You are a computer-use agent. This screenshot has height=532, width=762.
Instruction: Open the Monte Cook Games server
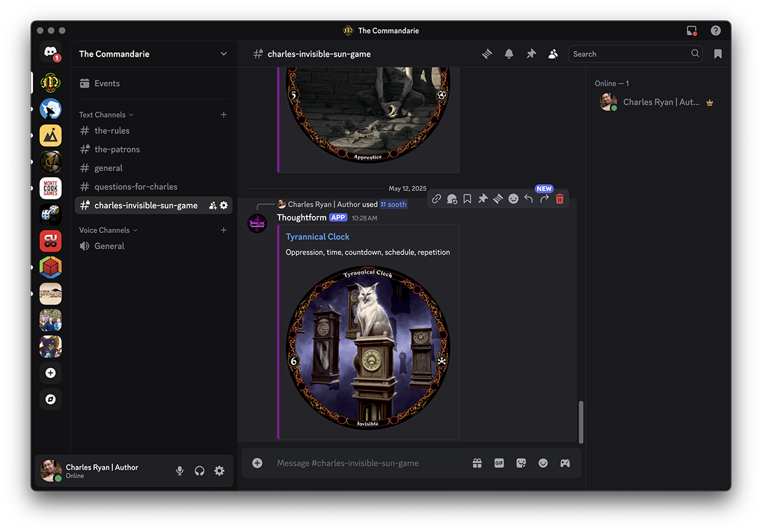(51, 189)
